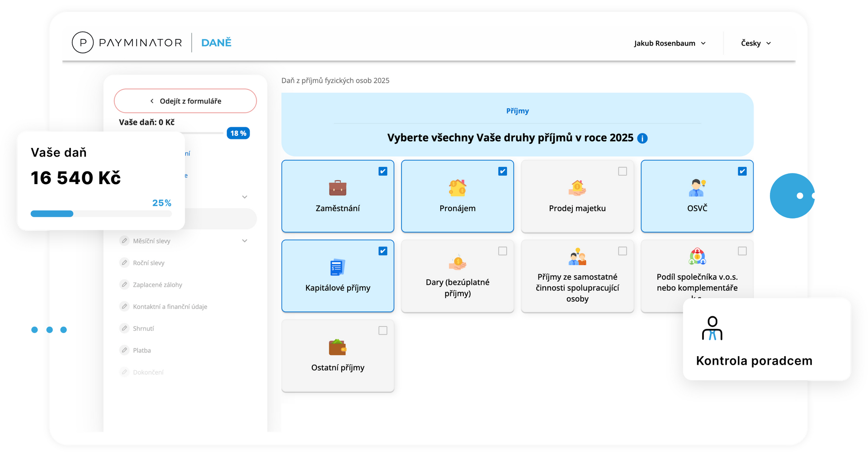Viewport: 868px width, 457px height.
Task: Click the 16 540 Kč tax amount
Action: point(76,178)
